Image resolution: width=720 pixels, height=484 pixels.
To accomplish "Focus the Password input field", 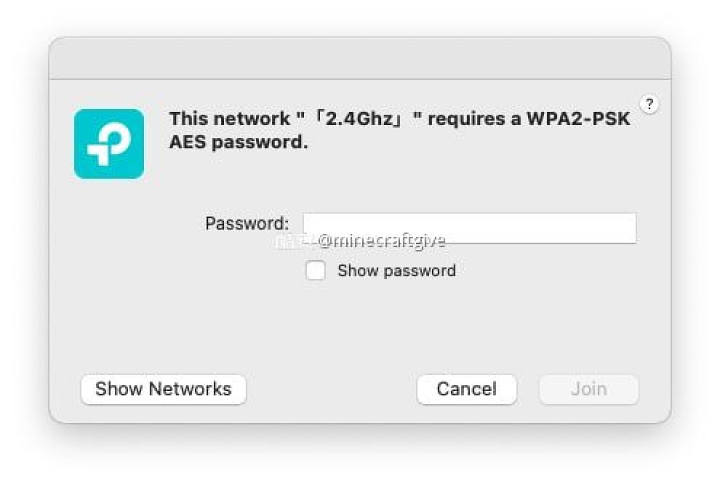I will [469, 228].
